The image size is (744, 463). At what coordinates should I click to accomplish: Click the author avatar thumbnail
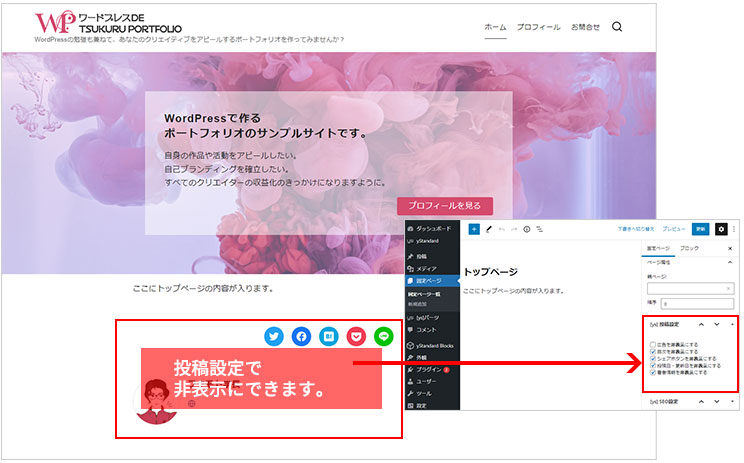click(157, 401)
